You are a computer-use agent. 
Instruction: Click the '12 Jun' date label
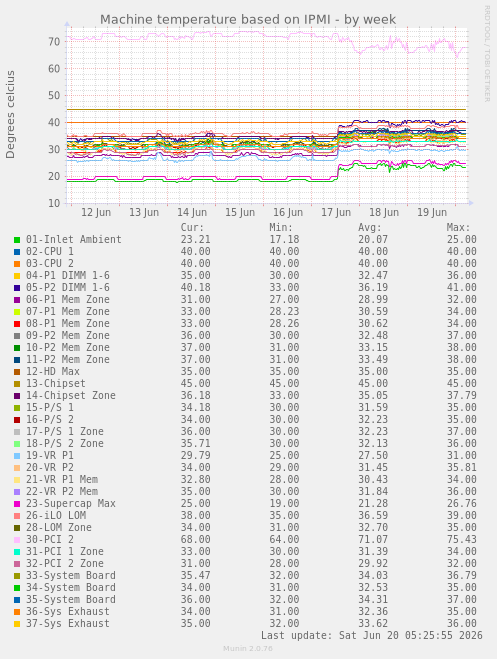coord(96,212)
